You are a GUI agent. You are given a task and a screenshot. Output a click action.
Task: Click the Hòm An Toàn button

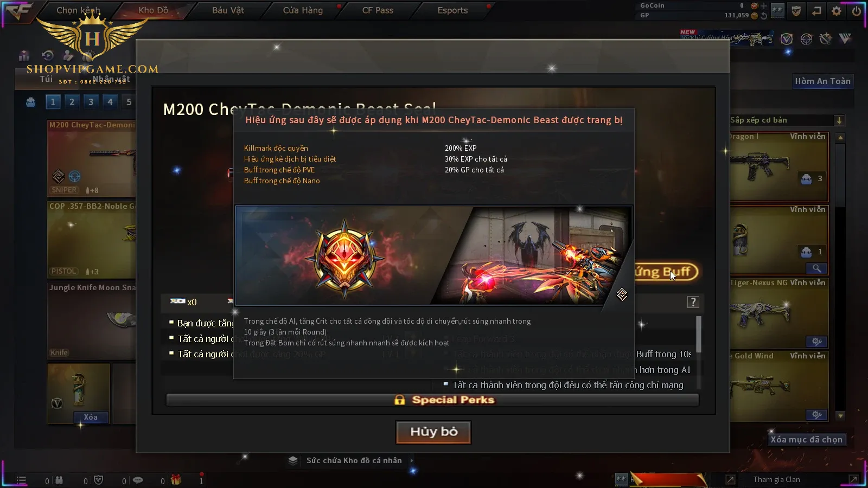(x=822, y=81)
